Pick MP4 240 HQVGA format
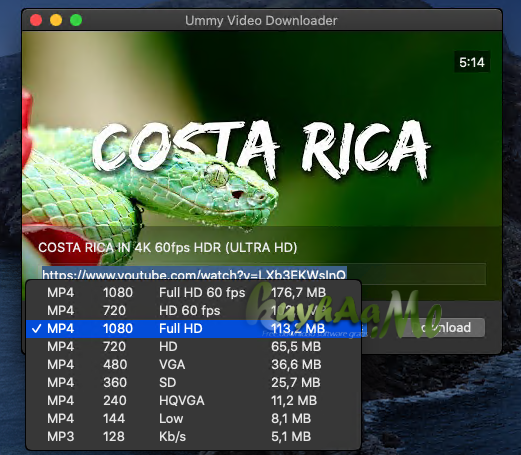 pyautogui.click(x=193, y=401)
